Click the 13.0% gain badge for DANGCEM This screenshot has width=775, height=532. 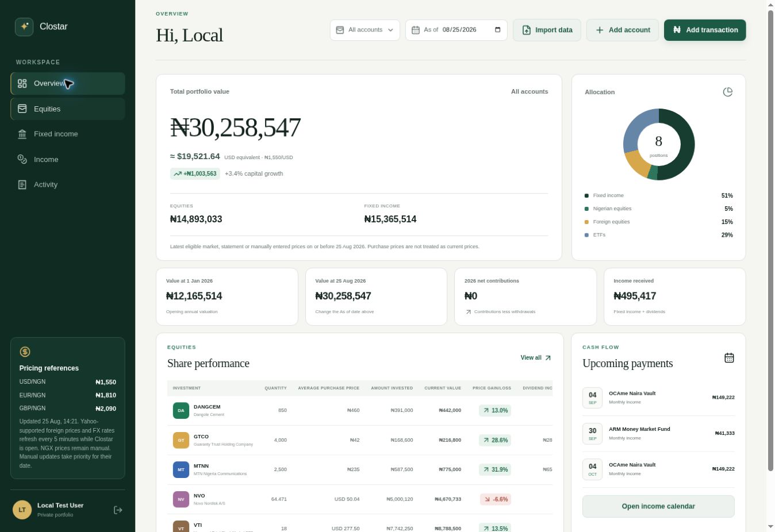tap(495, 410)
